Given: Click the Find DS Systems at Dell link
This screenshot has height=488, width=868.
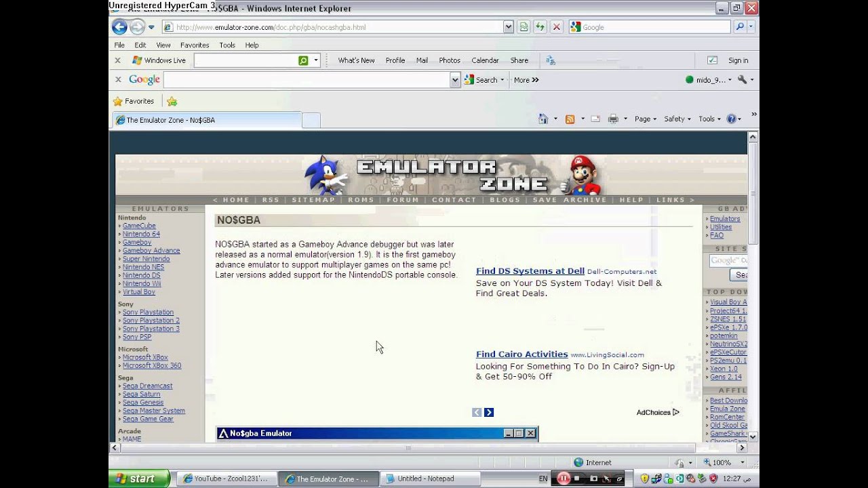Looking at the screenshot, I should tap(530, 271).
